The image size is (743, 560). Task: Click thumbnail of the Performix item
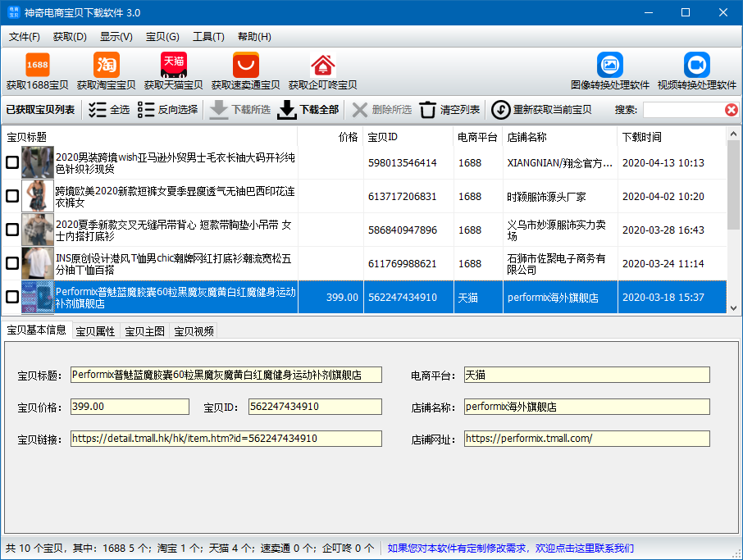[38, 297]
